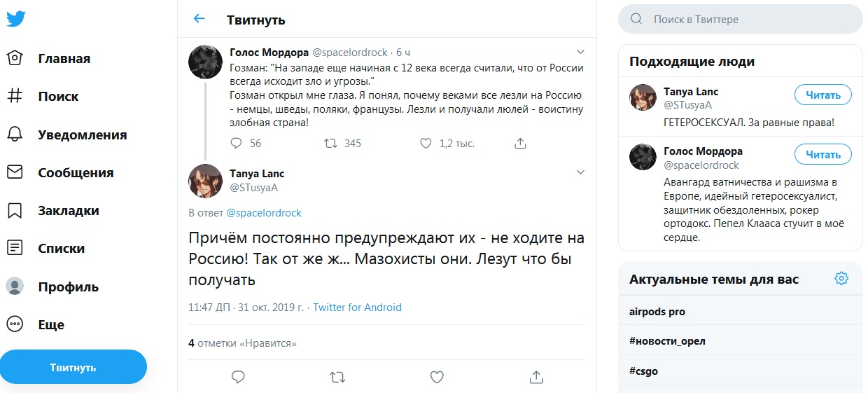The width and height of the screenshot is (868, 393).
Task: Like the Голос Мордора tweet with 1,2 тыс.
Action: [426, 143]
